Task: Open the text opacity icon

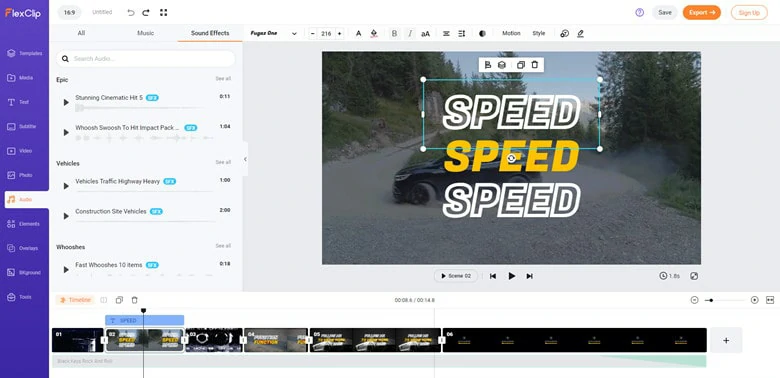Action: click(482, 33)
